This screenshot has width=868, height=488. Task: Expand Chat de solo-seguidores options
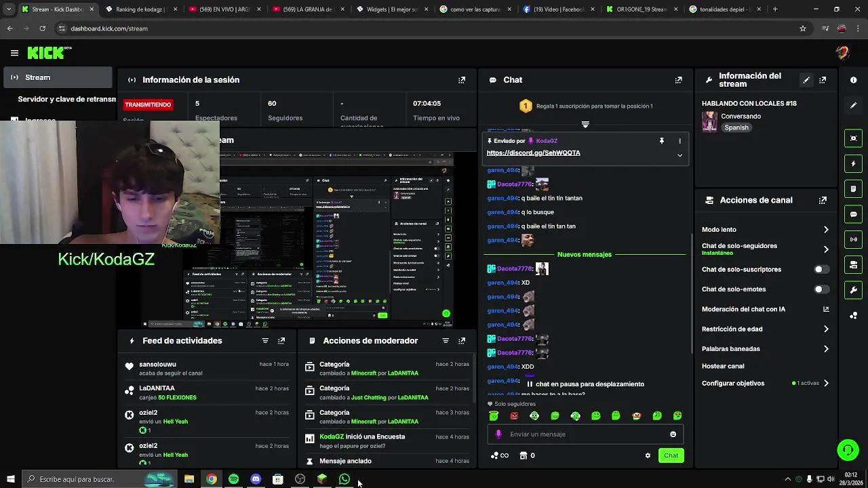point(826,249)
